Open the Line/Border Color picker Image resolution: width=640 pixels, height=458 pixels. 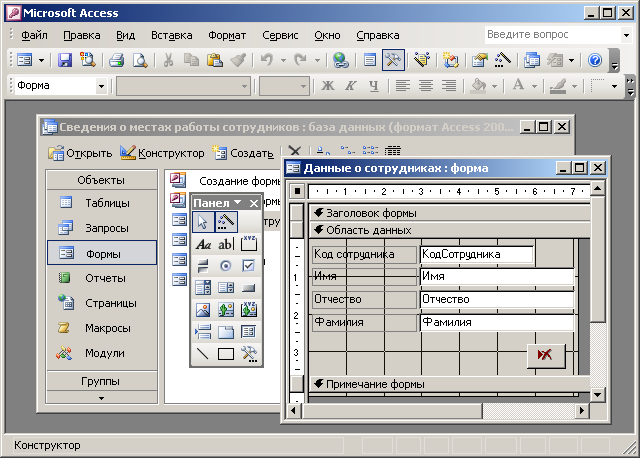(558, 86)
